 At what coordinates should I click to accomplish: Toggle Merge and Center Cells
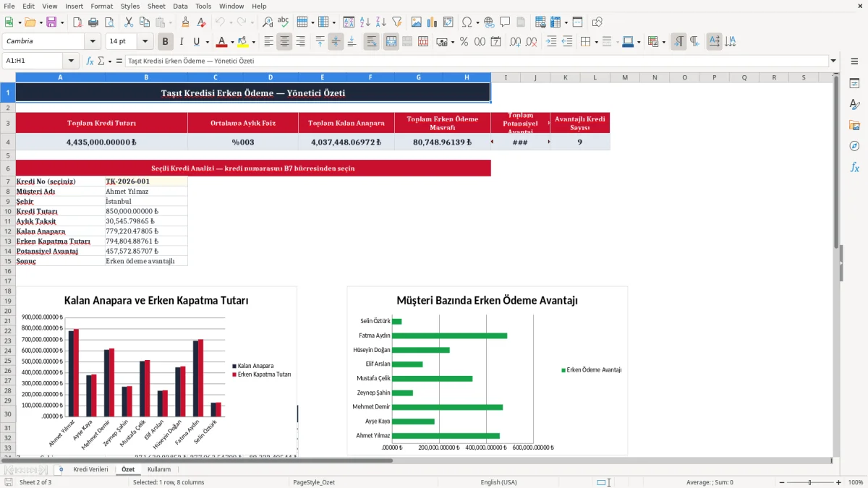click(x=391, y=42)
